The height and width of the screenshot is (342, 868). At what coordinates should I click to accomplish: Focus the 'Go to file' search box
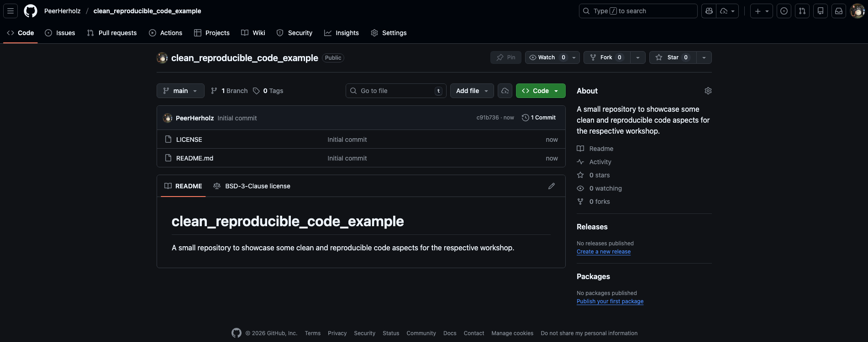click(x=396, y=91)
